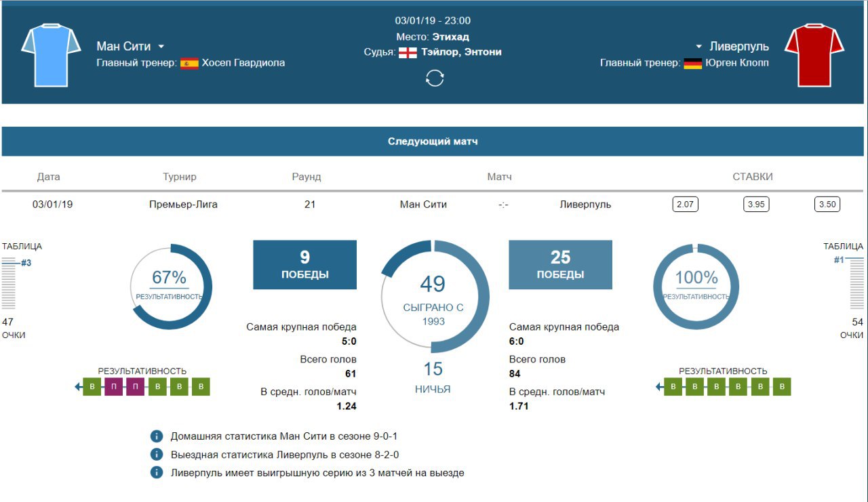Click the round number 21 cell
Image resolution: width=868 pixels, height=502 pixels.
310,204
